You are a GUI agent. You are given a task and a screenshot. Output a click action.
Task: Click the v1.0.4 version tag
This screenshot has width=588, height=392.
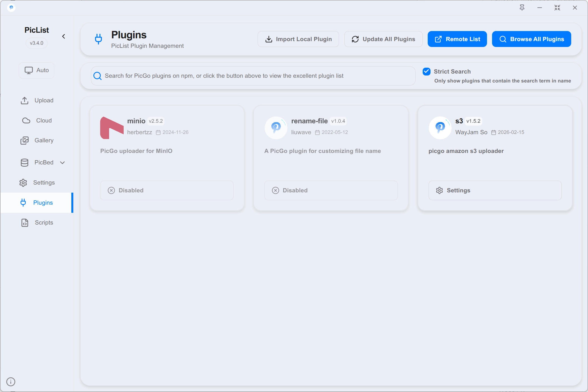(x=338, y=121)
